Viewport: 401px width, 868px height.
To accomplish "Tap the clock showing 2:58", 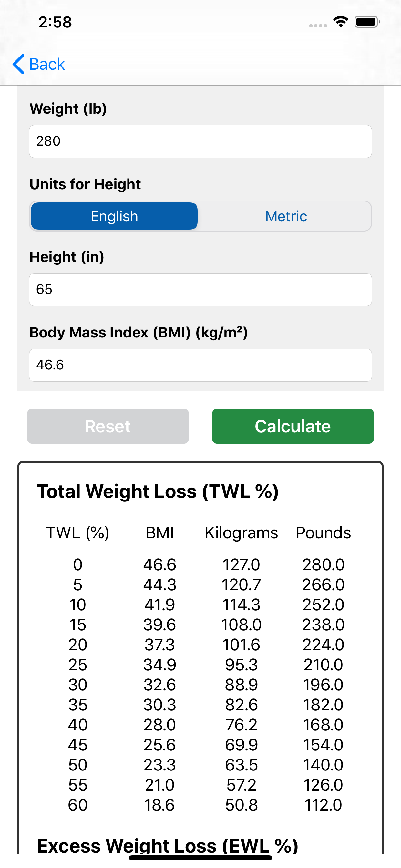I will [56, 22].
